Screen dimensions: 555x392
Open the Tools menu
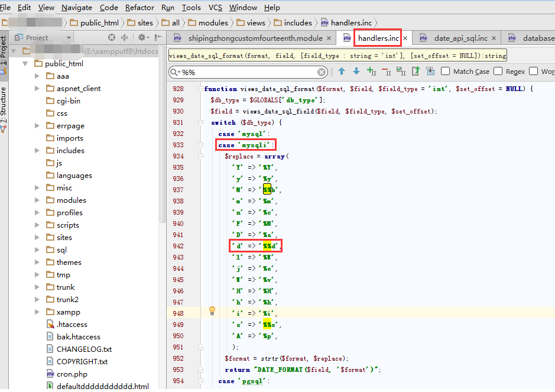(191, 8)
